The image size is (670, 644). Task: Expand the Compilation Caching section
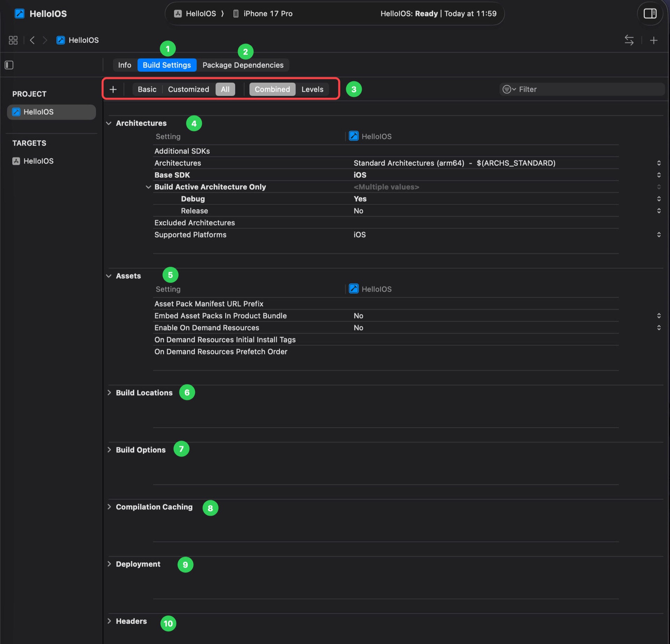(109, 507)
